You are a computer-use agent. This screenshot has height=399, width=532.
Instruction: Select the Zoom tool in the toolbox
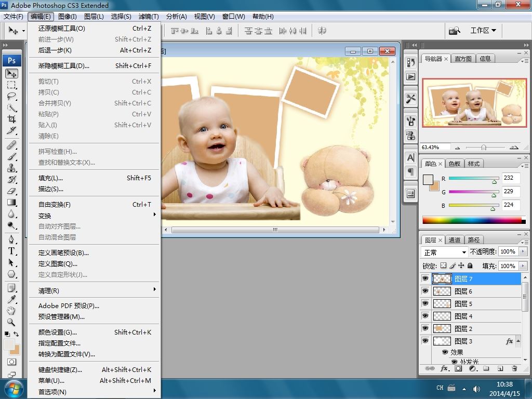click(x=11, y=322)
